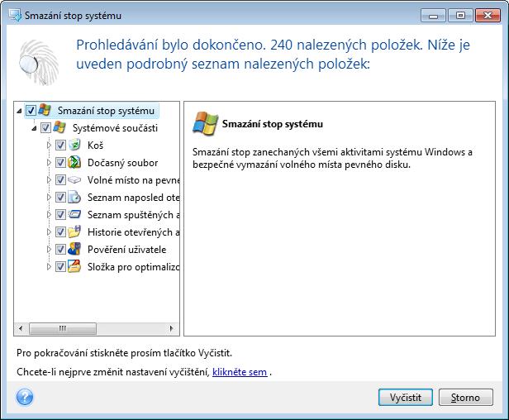Select the Dočasný soubor tree item
The height and width of the screenshot is (420, 509).
tap(122, 163)
